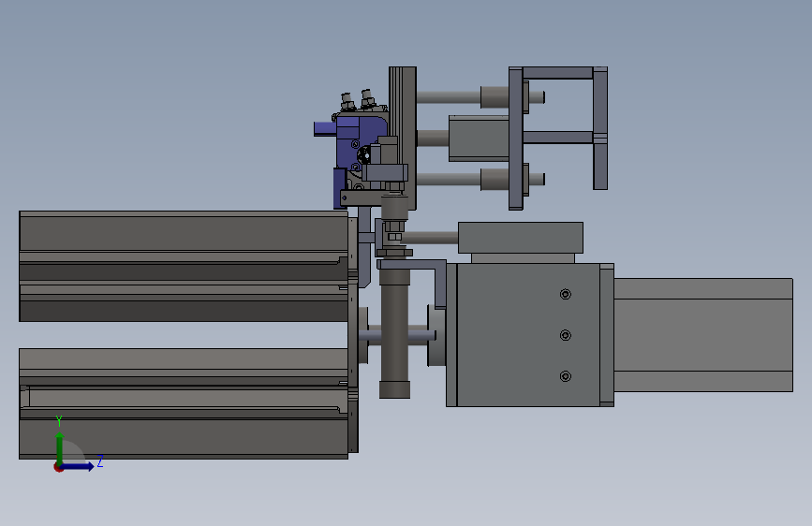Select the lower aluminum rail profile
The width and height of the screenshot is (812, 526).
click(184, 403)
